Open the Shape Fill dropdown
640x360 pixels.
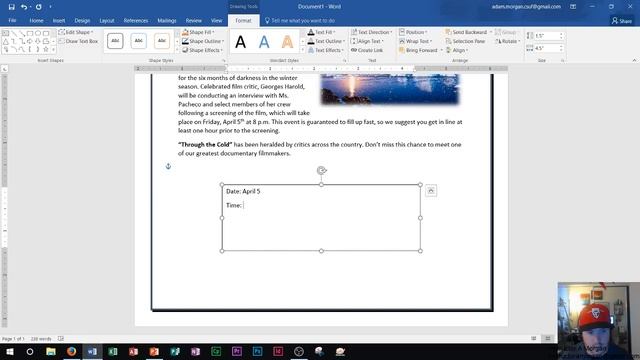tap(199, 32)
